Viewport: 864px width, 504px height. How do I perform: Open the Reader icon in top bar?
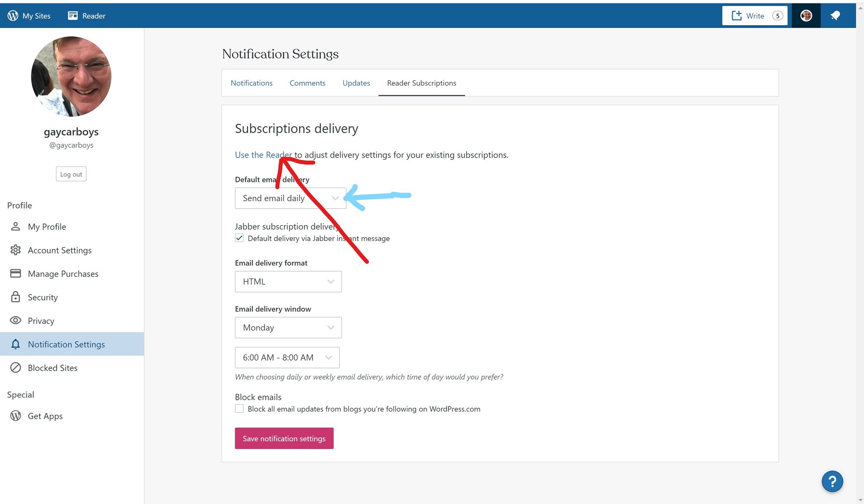pyautogui.click(x=73, y=16)
